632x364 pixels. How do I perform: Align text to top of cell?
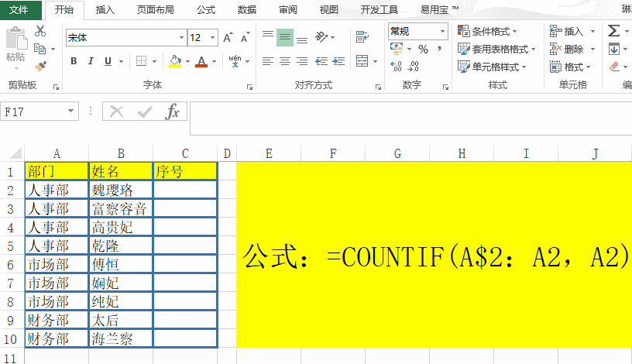click(x=268, y=35)
